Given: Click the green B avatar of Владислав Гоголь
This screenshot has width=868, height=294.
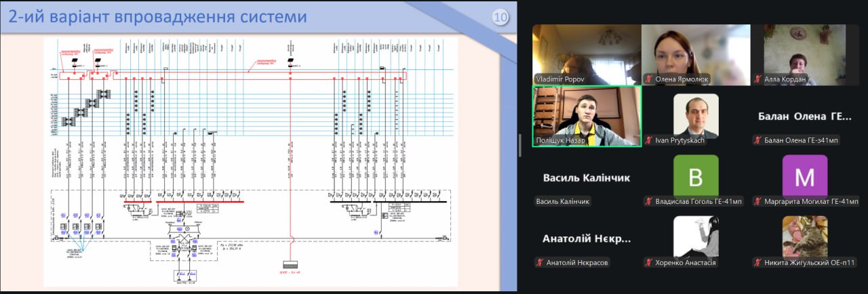Looking at the screenshot, I should (x=695, y=176).
